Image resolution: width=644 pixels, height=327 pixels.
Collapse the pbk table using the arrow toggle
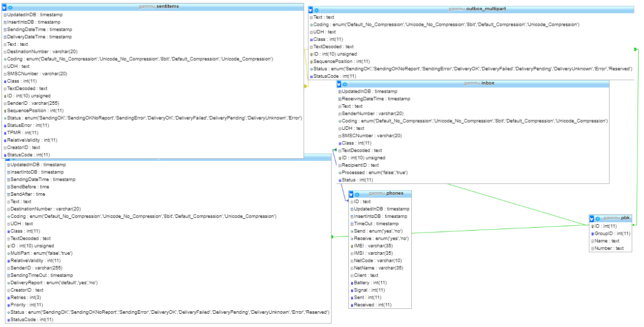(591, 218)
